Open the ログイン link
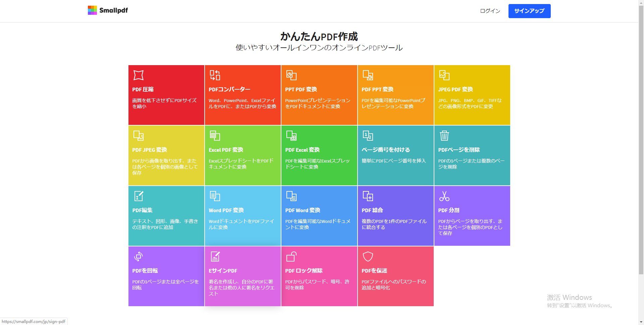Viewport: 644px width, 325px height. pyautogui.click(x=490, y=11)
